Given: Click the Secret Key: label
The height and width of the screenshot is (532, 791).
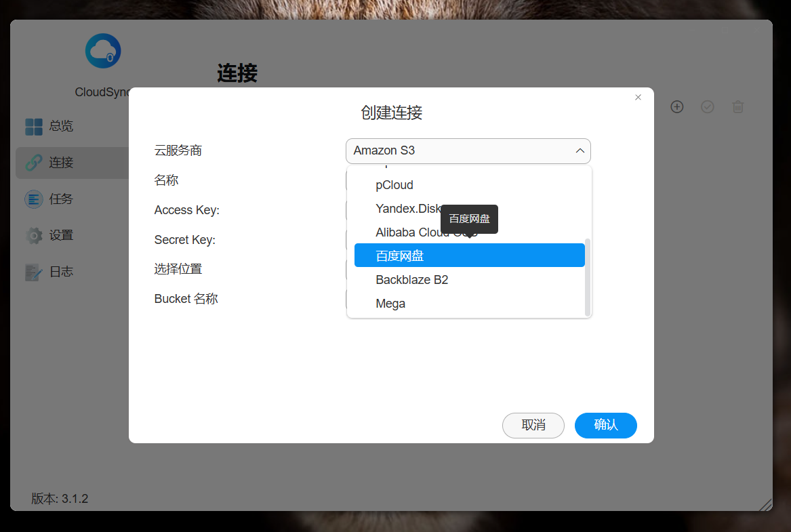Looking at the screenshot, I should point(184,240).
